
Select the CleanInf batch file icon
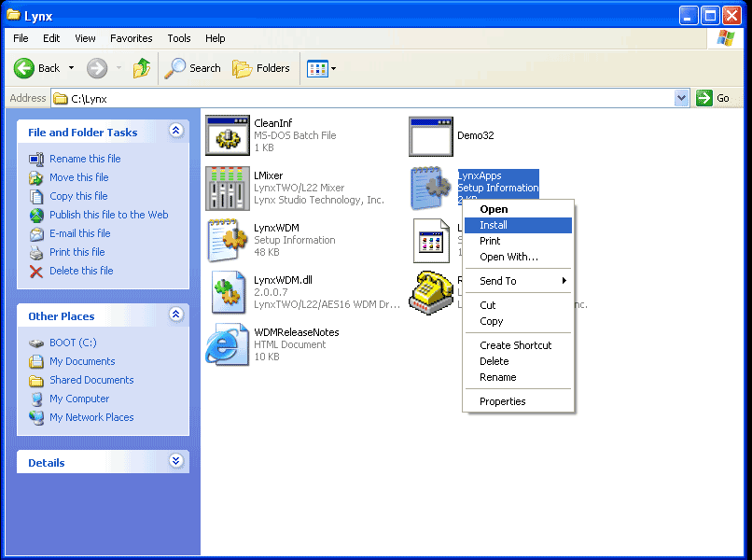[x=227, y=135]
